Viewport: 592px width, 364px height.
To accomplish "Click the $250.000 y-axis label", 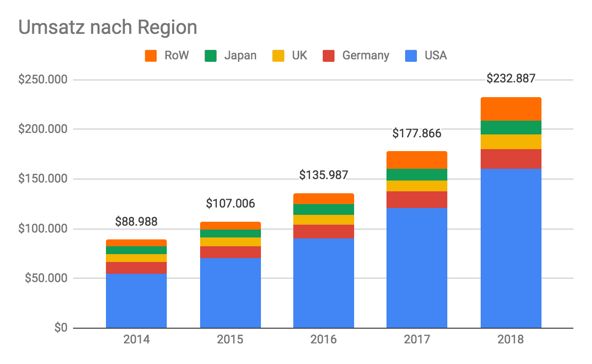I will pos(42,79).
